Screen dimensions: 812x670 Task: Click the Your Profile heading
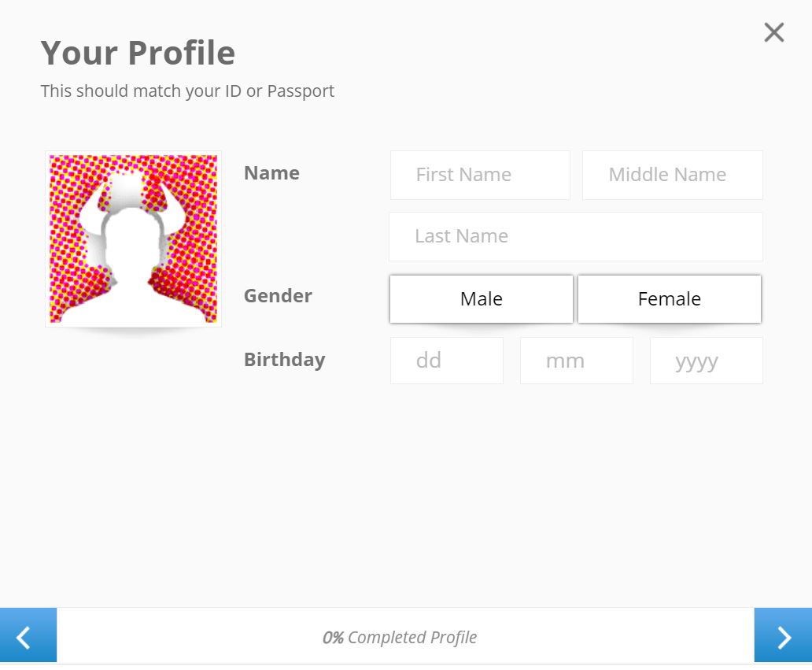(x=138, y=53)
